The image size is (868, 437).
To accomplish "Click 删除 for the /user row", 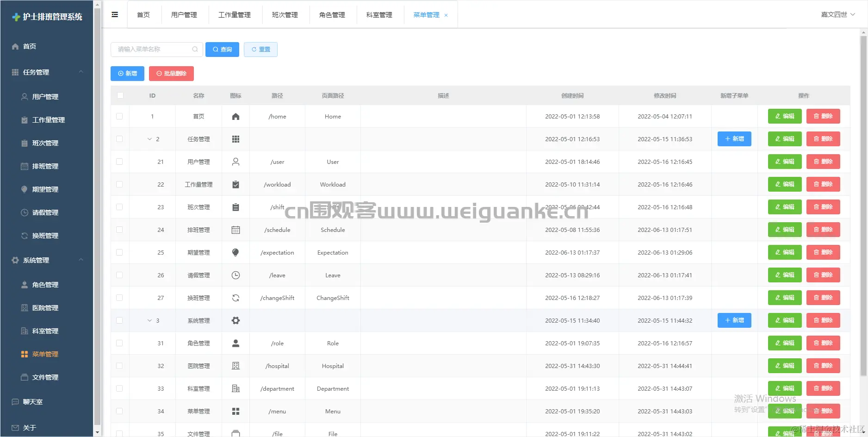I will [823, 162].
